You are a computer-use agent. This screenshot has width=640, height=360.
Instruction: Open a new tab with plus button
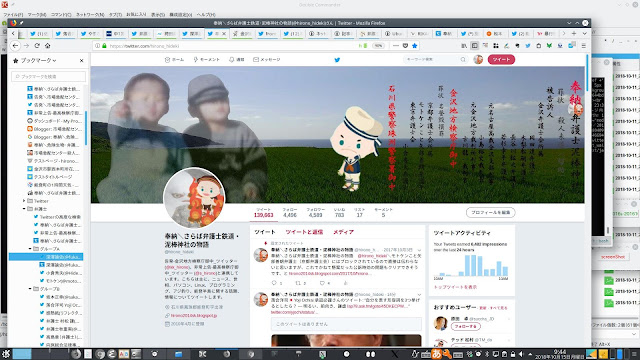(574, 33)
